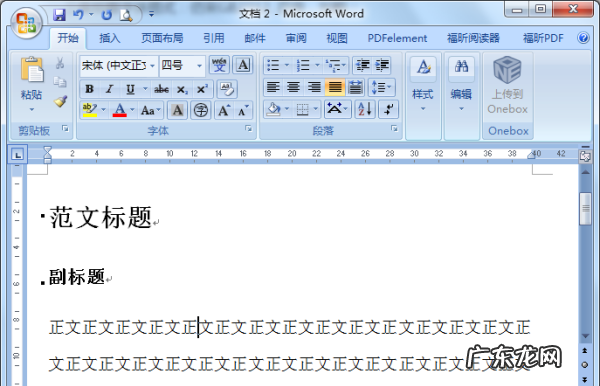Screen dimensions: 600x386
Task: Center the text
Action: pos(293,88)
